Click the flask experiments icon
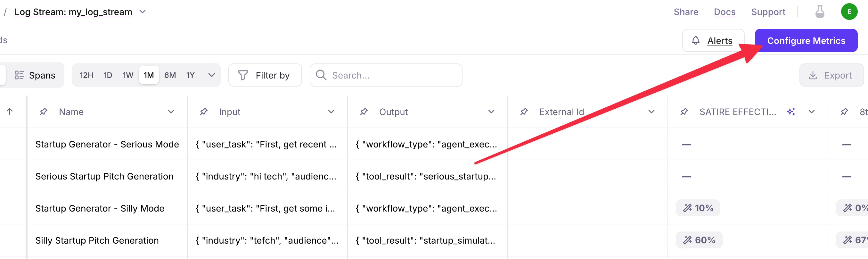Image resolution: width=868 pixels, height=259 pixels. 820,12
